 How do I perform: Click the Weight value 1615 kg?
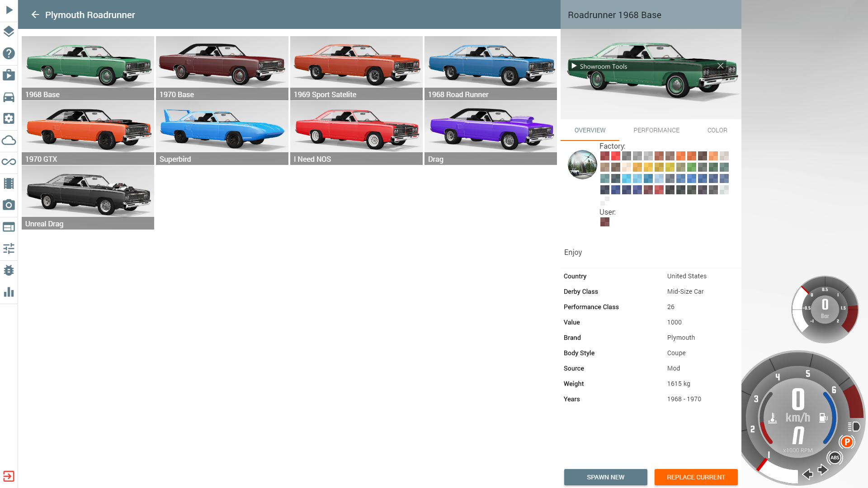[678, 384]
